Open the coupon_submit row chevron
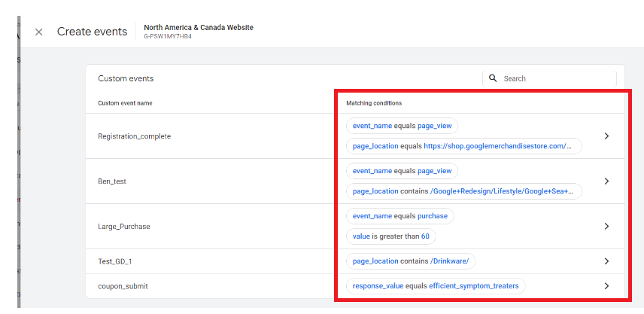The height and width of the screenshot is (314, 644). [x=606, y=286]
